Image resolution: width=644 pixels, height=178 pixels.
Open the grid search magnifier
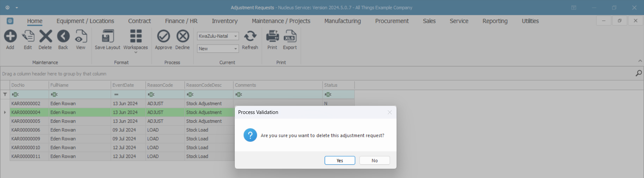639,73
